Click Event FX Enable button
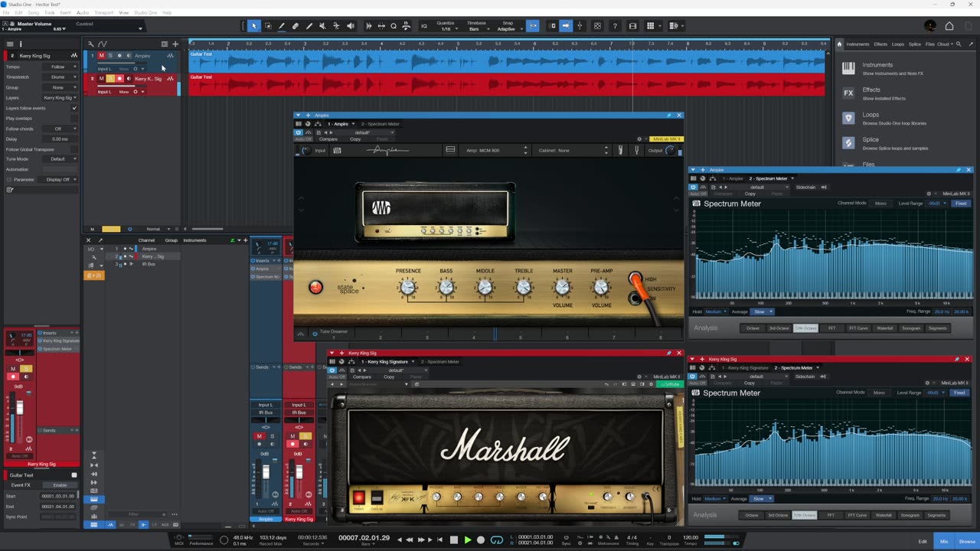The height and width of the screenshot is (551, 980). [60, 485]
